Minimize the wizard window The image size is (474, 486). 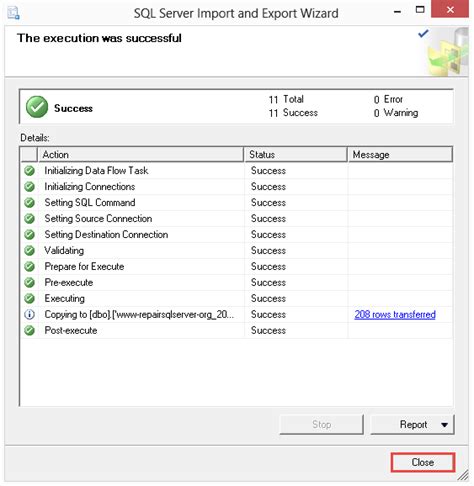point(397,11)
